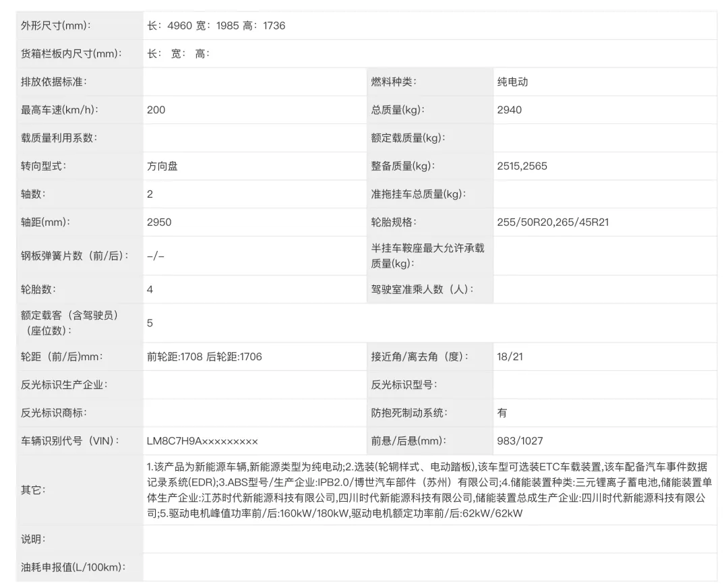The height and width of the screenshot is (586, 728).
Task: Select track value 前轮距:1708 后轮距:1706
Action: (204, 357)
